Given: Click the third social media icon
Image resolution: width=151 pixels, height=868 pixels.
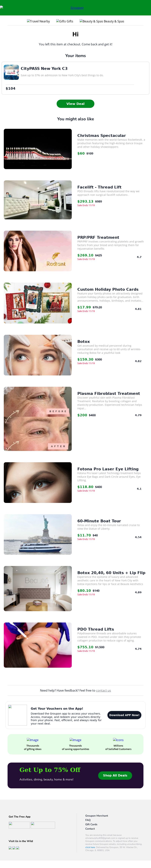Looking at the screenshot, I should click(x=18, y=848).
